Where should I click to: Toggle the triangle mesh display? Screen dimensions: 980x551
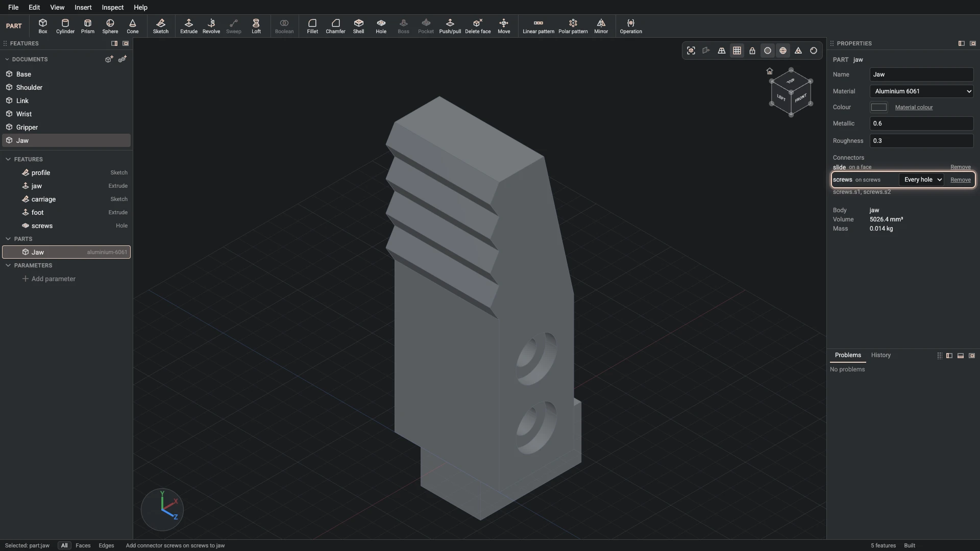point(798,51)
